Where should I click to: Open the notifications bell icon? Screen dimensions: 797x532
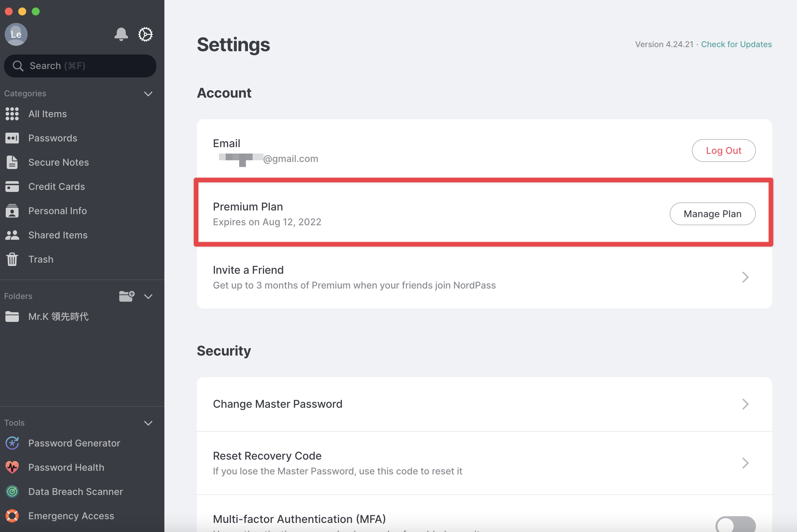coord(121,34)
